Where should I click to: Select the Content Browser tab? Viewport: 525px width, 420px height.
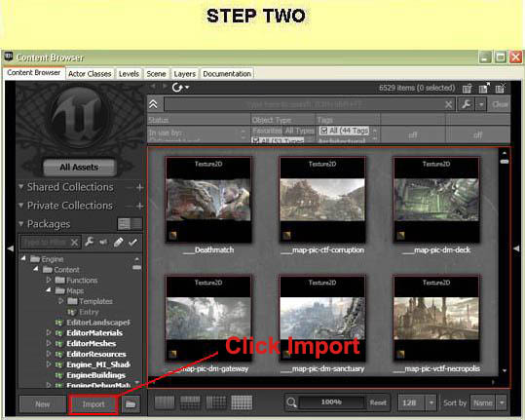click(34, 73)
